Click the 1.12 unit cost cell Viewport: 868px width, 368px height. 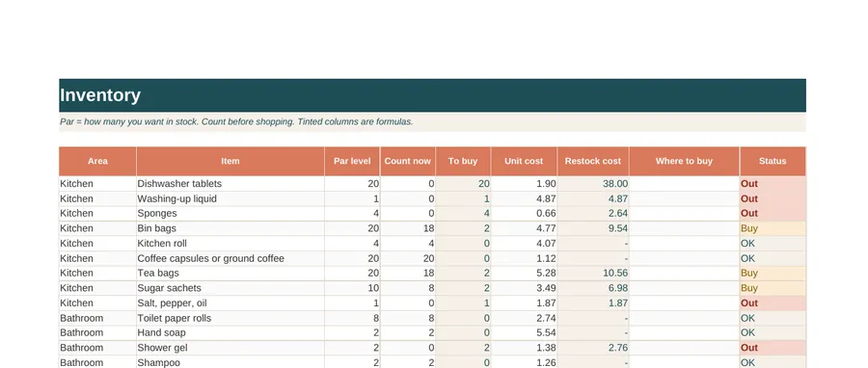(x=524, y=258)
